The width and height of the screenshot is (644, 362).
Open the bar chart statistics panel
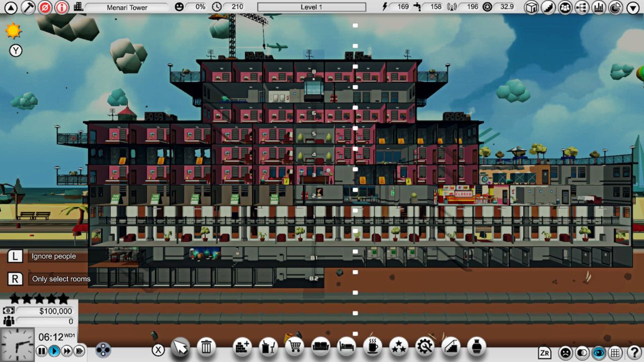click(x=599, y=8)
